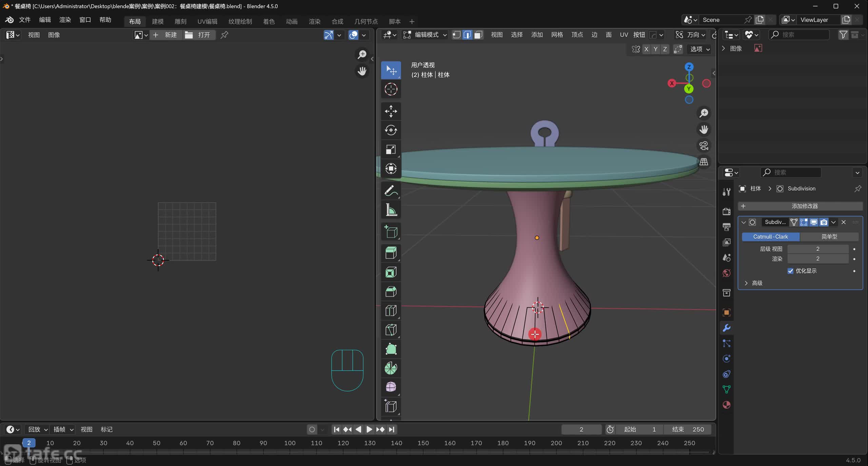Open the Material properties tab
This screenshot has height=466, width=868.
[726, 405]
